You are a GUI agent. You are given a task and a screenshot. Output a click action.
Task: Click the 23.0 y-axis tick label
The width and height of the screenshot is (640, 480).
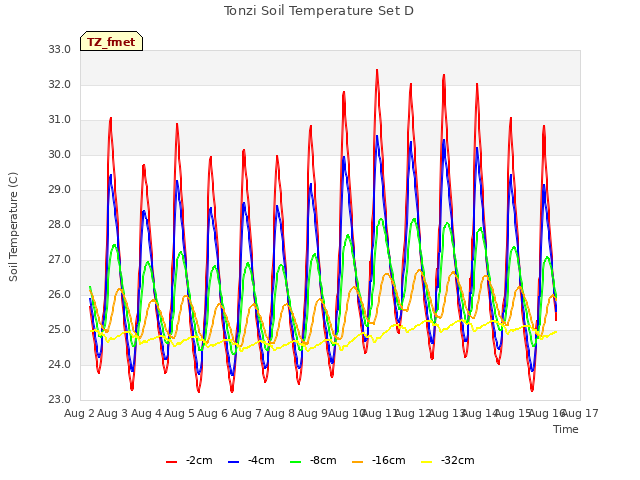click(x=60, y=399)
